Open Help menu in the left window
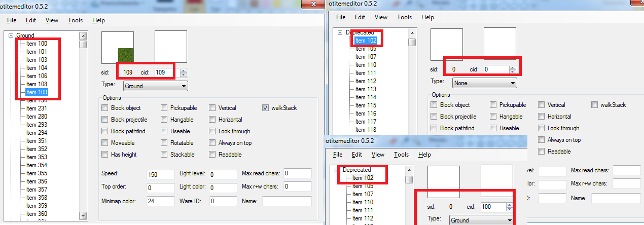Viewport: 644px width, 225px height. pos(98,20)
